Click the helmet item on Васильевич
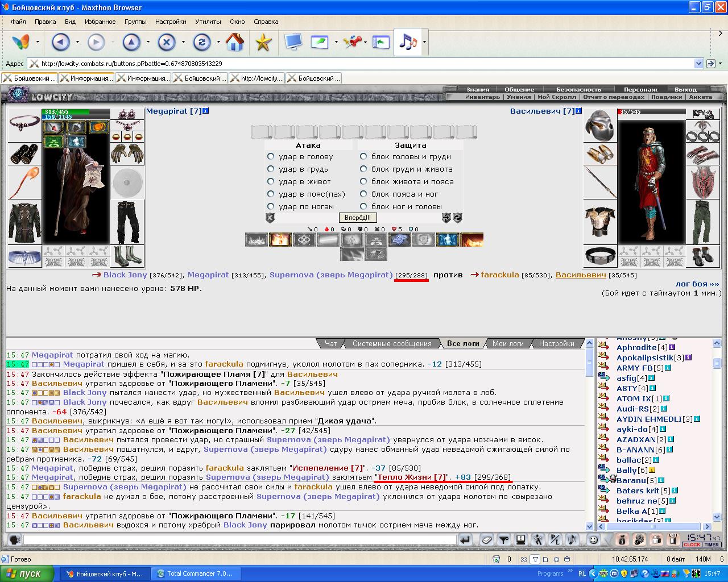This screenshot has width=728, height=582. point(601,126)
